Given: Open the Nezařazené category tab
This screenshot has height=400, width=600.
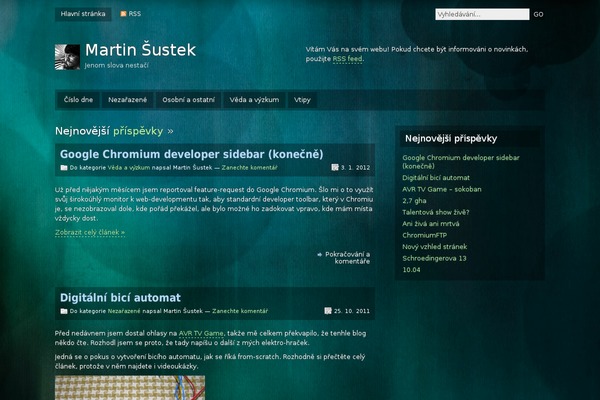Looking at the screenshot, I should [x=127, y=100].
